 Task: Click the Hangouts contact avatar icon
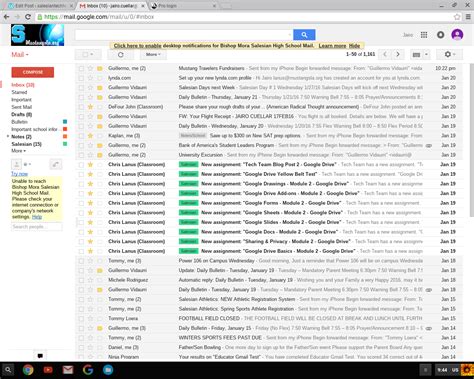[16, 164]
